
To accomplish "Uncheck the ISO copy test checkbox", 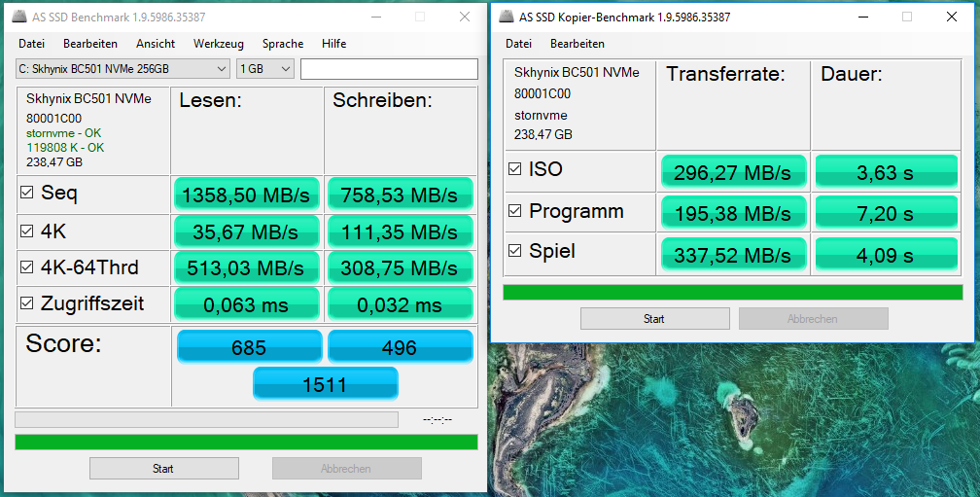I will pyautogui.click(x=514, y=170).
